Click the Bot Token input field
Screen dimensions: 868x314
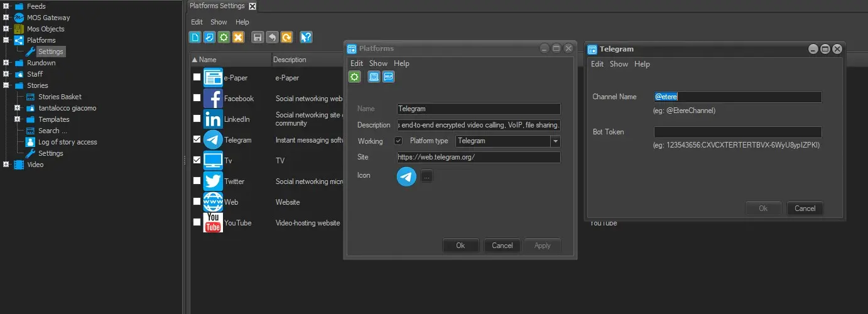click(737, 133)
